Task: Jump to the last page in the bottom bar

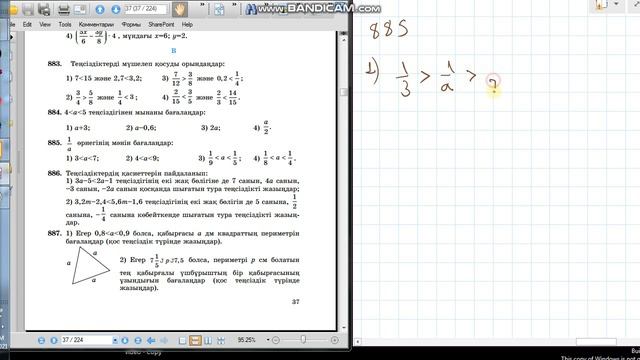Action: pyautogui.click(x=138, y=340)
